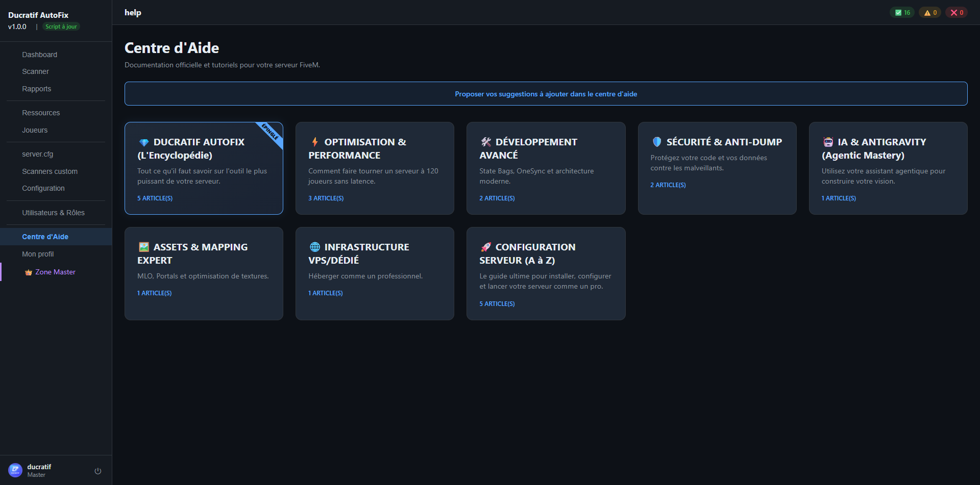Select Scanners custom in the sidebar

point(50,171)
